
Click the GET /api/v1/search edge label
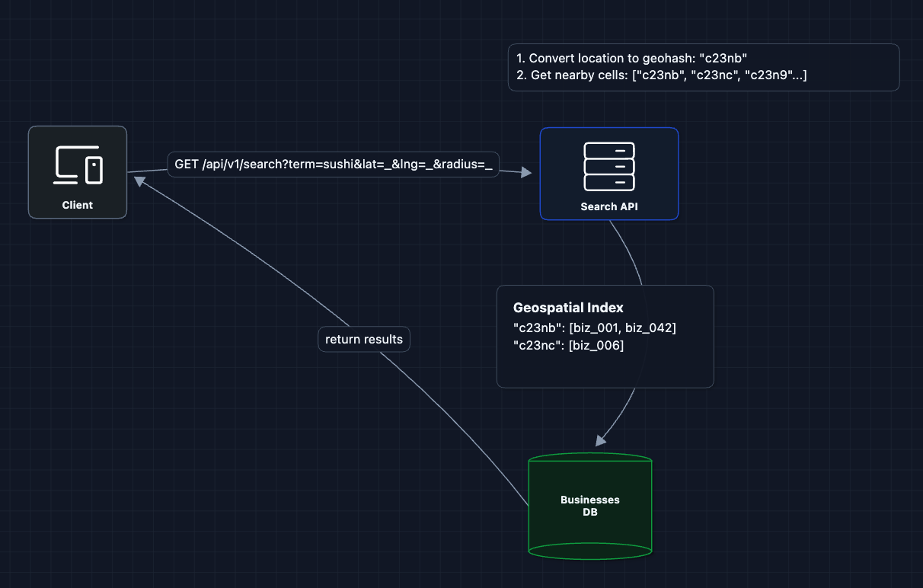(333, 165)
